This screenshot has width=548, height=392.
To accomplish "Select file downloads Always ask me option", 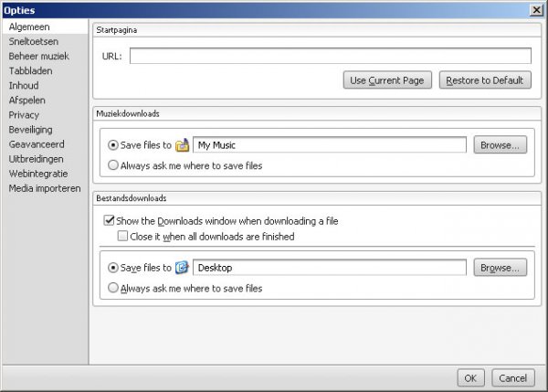I will (x=113, y=288).
